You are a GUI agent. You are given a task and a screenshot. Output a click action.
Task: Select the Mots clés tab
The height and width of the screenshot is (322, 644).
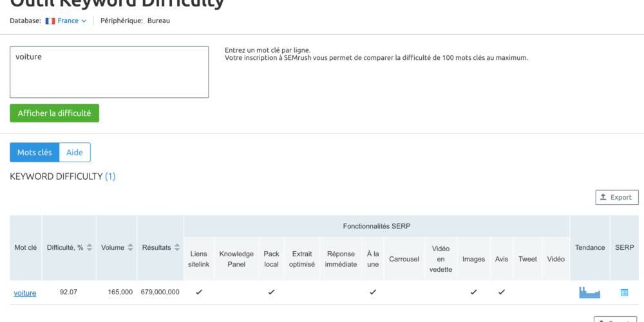tap(35, 153)
